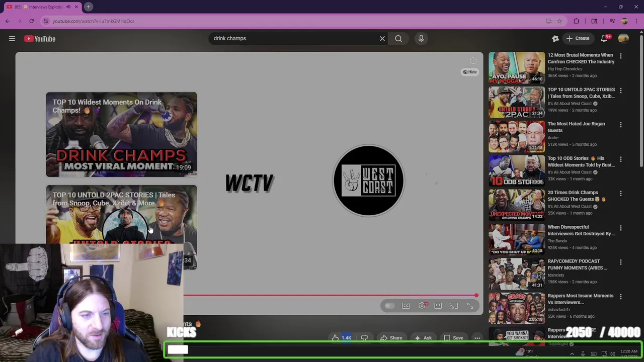This screenshot has height=362, width=644.
Task: Open more actions ellipsis beside Save
Action: [x=477, y=338]
